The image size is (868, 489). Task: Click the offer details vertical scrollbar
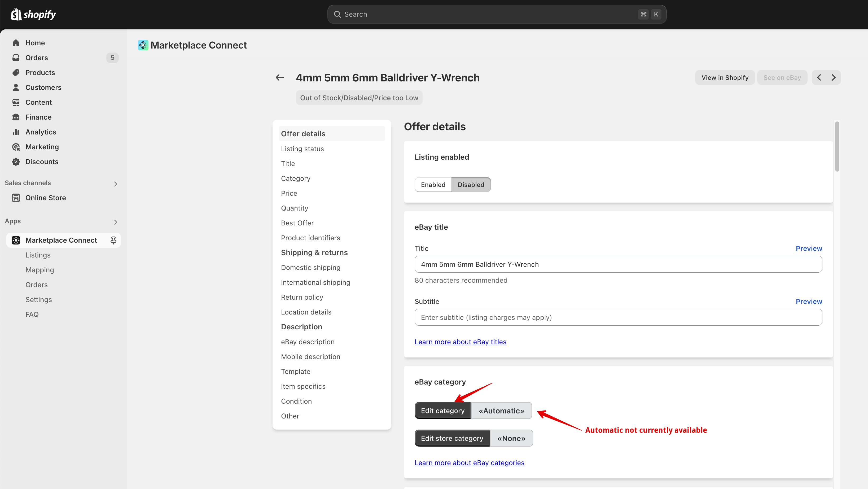click(x=837, y=146)
